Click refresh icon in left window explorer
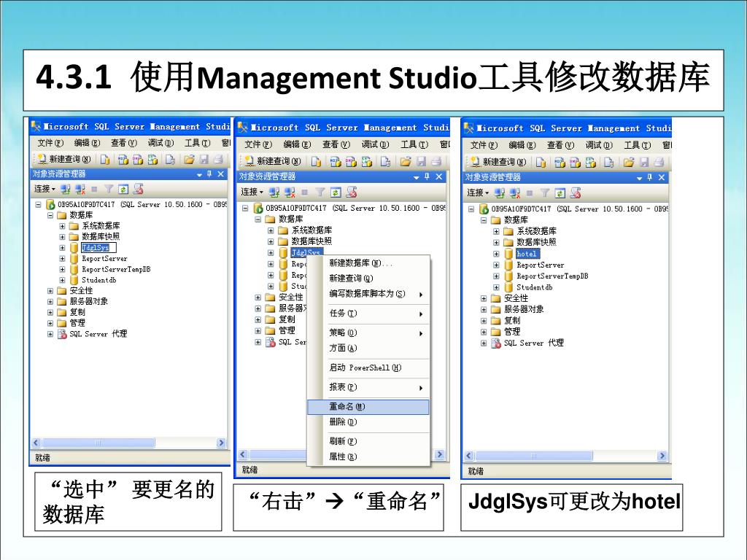This screenshot has width=747, height=560. click(123, 190)
